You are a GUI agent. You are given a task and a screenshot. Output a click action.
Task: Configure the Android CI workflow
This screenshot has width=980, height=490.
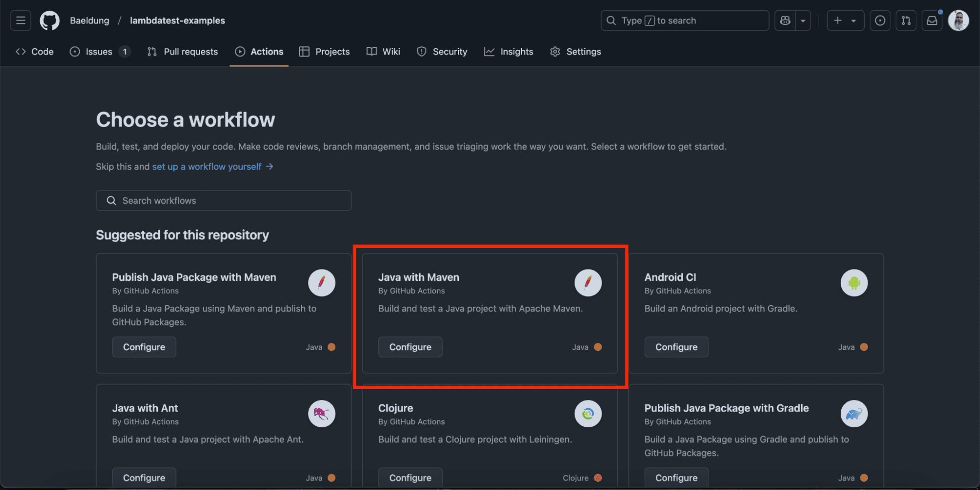[676, 347]
